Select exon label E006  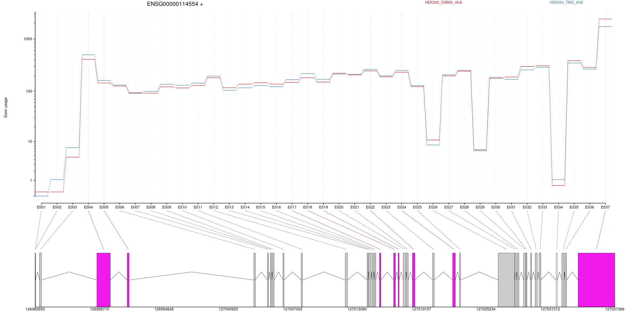(x=120, y=207)
